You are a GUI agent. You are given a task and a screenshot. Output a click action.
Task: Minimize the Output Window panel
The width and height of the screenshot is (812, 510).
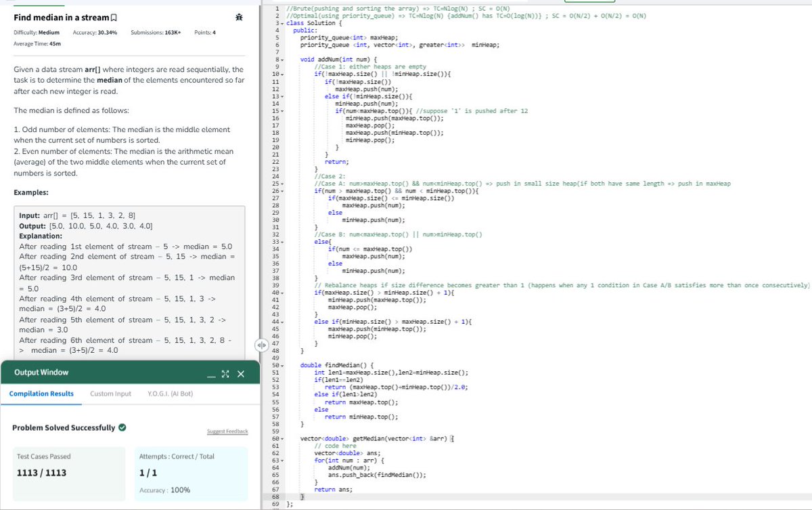[x=211, y=375]
